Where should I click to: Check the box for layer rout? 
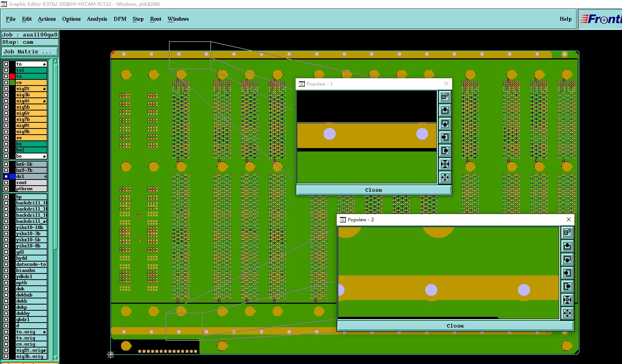[x=6, y=183]
